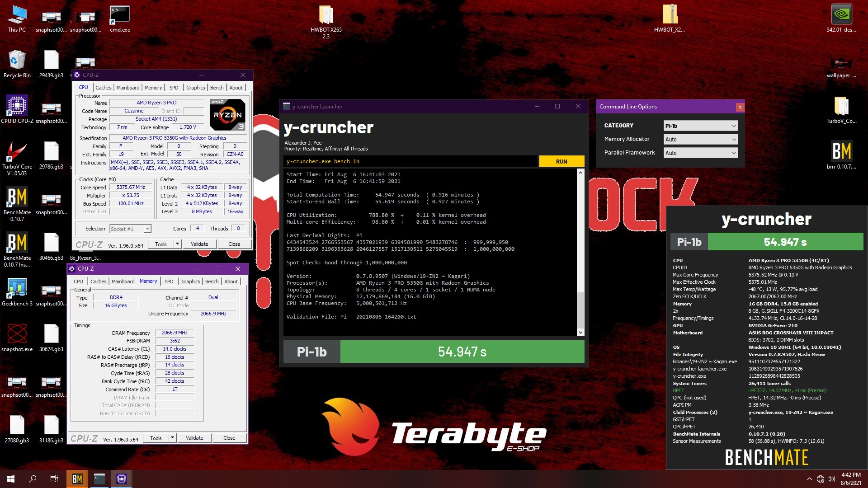The image size is (868, 488).
Task: Switch to BenchMate taskbar app
Action: [x=77, y=479]
